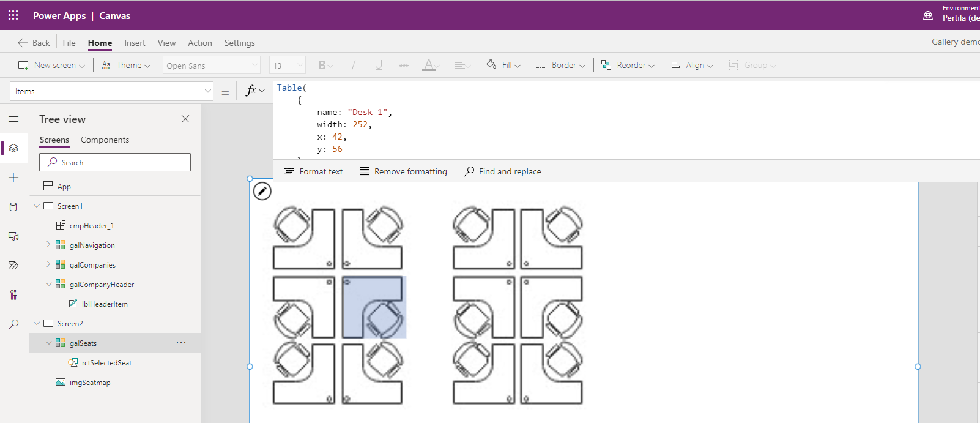Toggle italic text formatting
Viewport: 980px width, 423px height.
(x=353, y=65)
